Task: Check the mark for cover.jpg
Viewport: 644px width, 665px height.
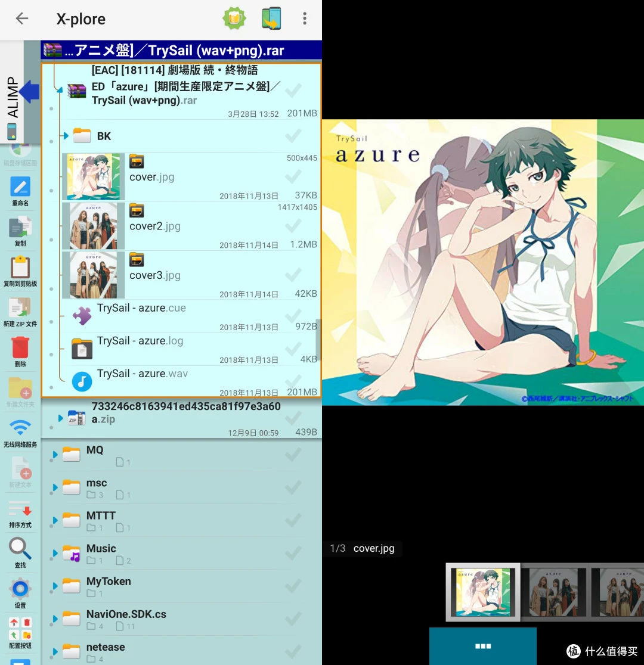Action: pyautogui.click(x=293, y=176)
